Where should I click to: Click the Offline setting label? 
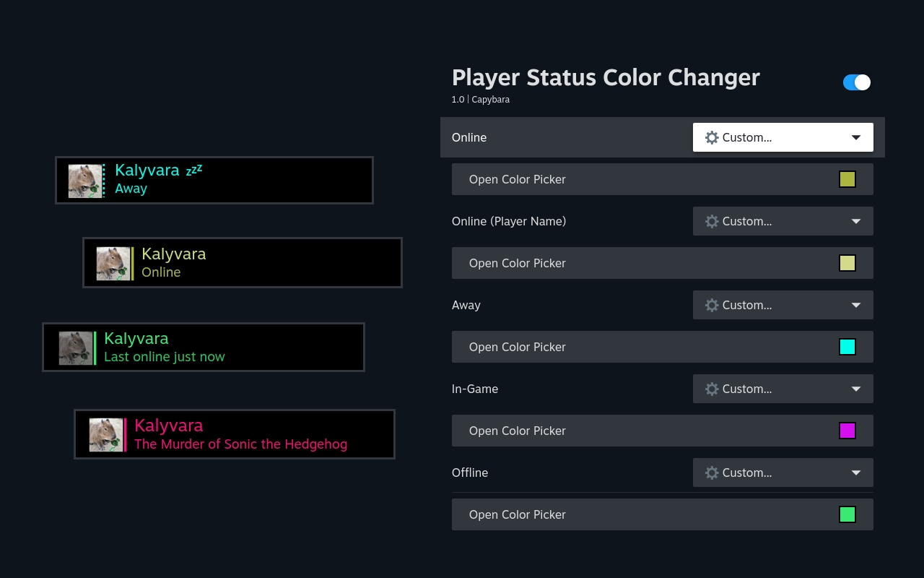[x=470, y=473]
